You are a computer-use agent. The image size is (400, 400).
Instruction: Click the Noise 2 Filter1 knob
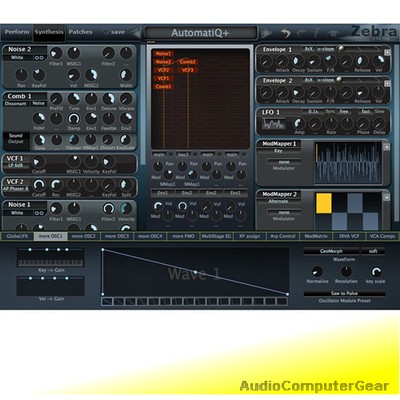point(56,53)
